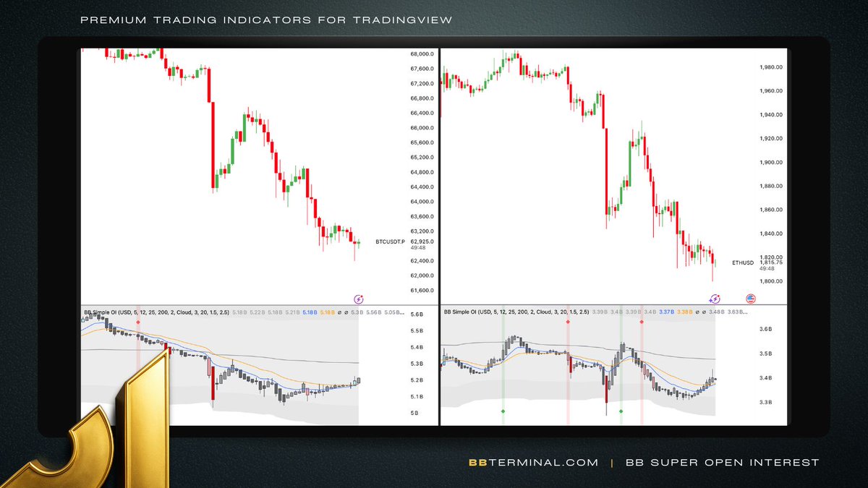
Task: Click the purple lightning icon on BTC chart
Action: [x=359, y=298]
